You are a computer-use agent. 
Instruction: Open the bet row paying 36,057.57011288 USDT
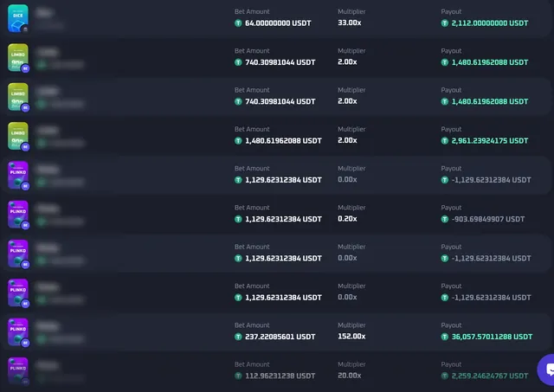click(277, 332)
